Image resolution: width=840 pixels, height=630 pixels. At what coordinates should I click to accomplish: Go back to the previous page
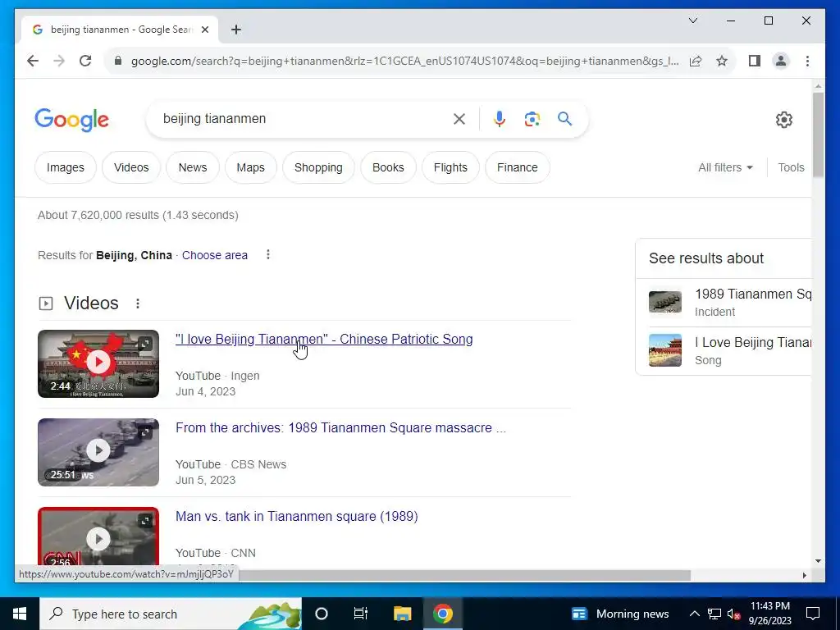pos(33,61)
